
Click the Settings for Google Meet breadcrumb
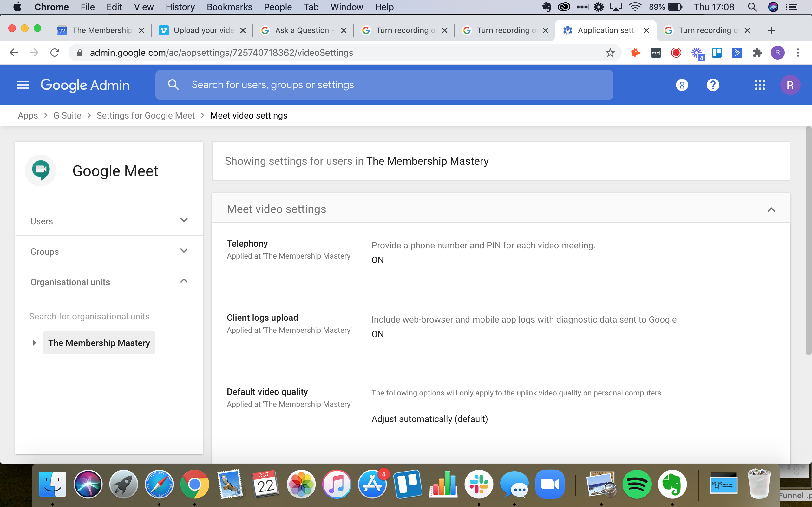point(146,116)
